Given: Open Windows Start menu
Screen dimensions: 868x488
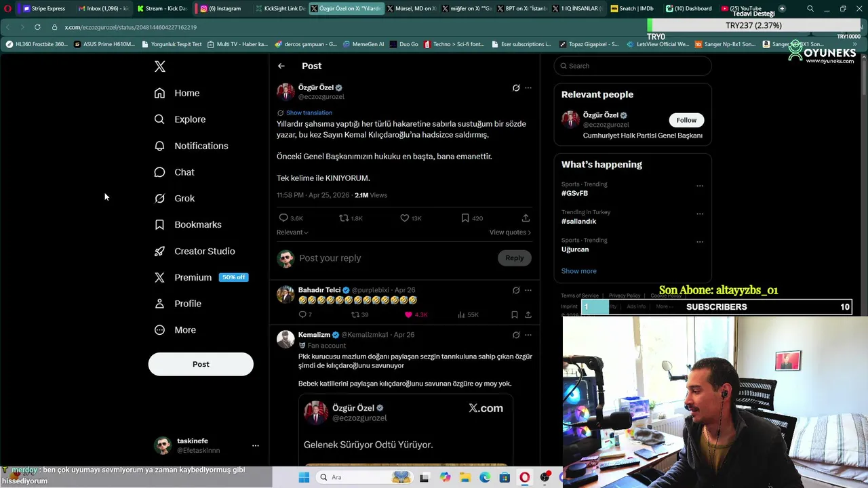Looking at the screenshot, I should coord(304,477).
